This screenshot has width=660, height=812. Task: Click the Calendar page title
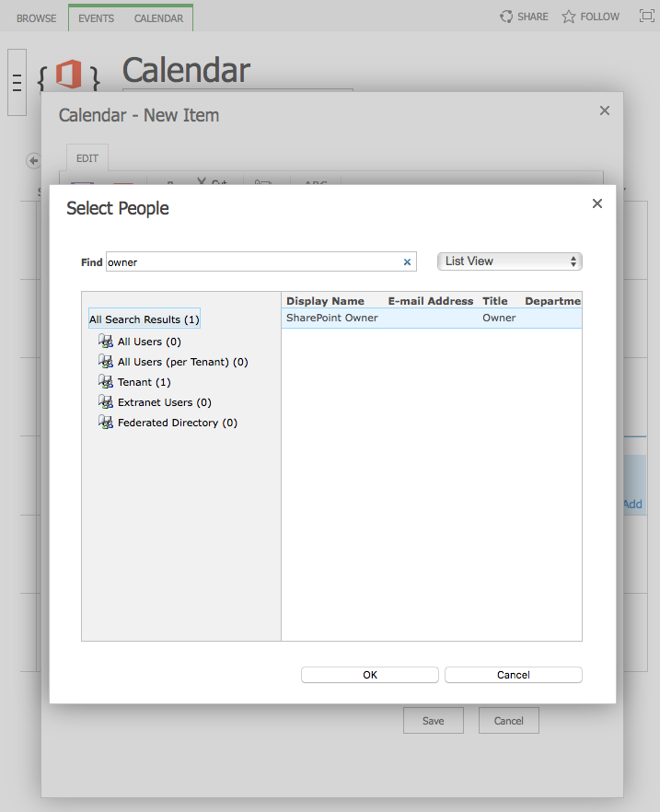[186, 70]
